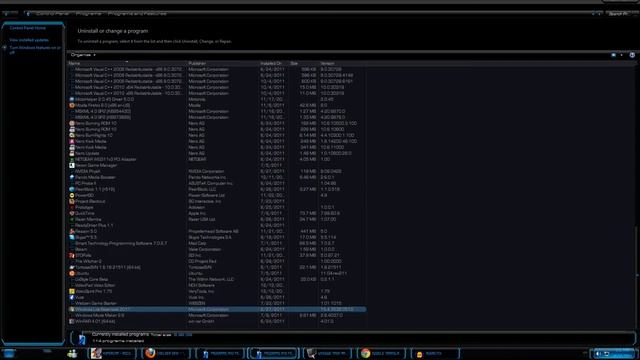Select the PC Probe II row
Viewport: 640px width, 360px height.
(217, 183)
